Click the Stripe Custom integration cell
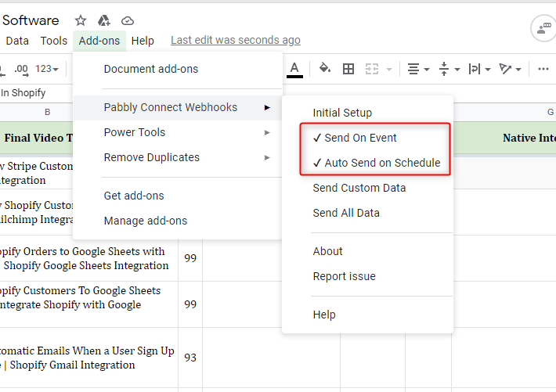 [x=37, y=174]
